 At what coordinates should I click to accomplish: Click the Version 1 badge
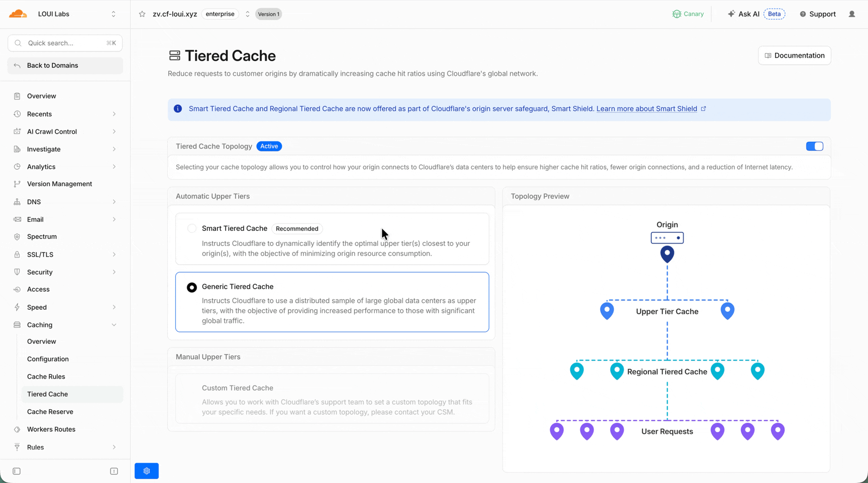pyautogui.click(x=268, y=14)
